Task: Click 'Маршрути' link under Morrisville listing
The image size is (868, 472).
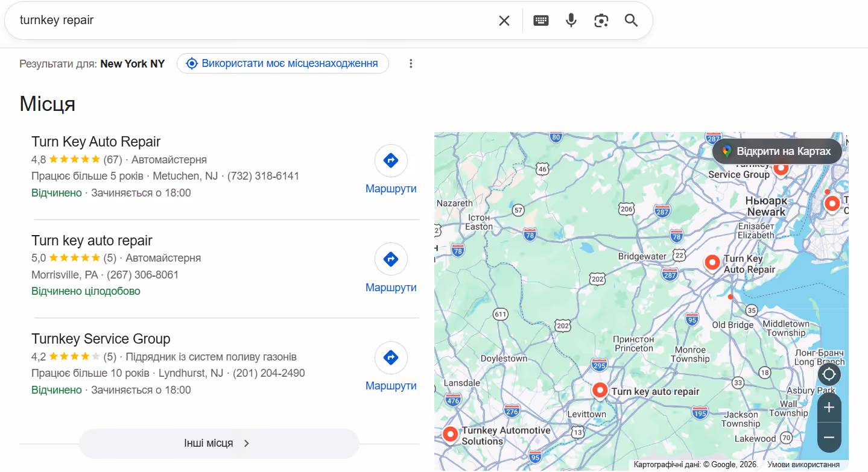Action: pos(391,288)
